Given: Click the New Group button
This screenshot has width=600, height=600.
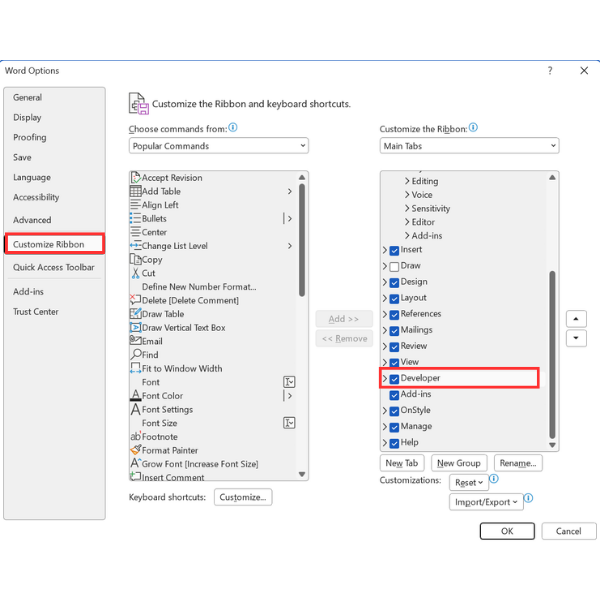Looking at the screenshot, I should (459, 463).
